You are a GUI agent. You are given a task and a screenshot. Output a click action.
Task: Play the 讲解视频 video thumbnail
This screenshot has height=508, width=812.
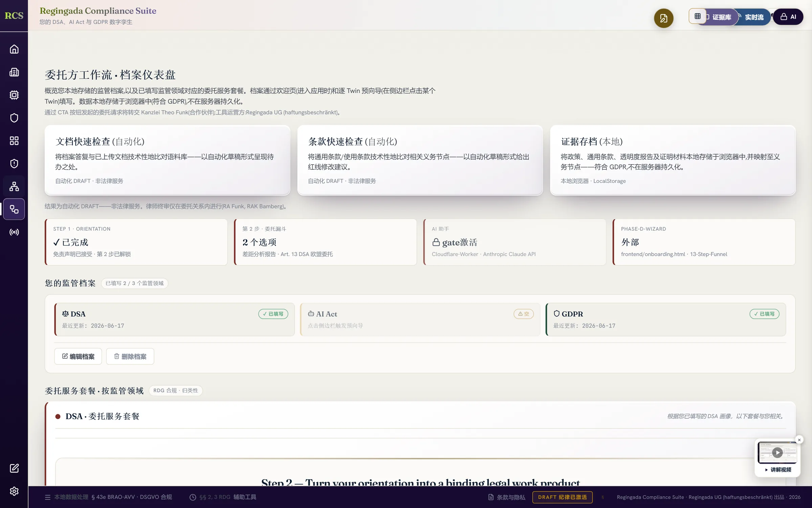pos(777,452)
